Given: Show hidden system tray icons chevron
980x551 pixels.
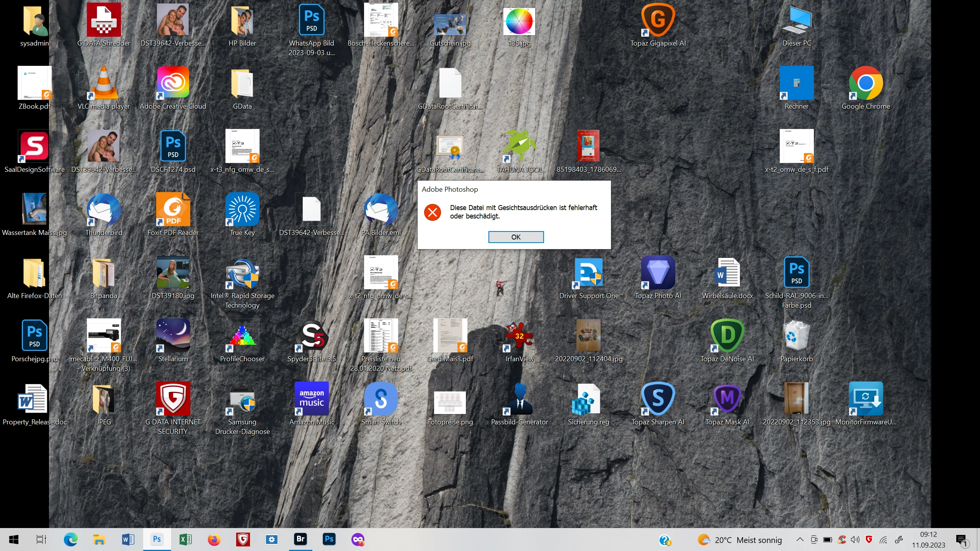Looking at the screenshot, I should coord(800,540).
